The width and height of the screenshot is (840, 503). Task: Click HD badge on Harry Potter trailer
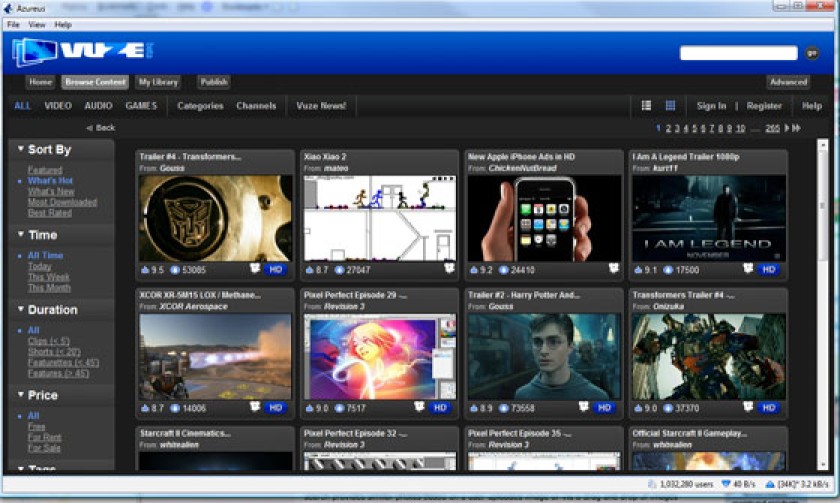pos(604,408)
